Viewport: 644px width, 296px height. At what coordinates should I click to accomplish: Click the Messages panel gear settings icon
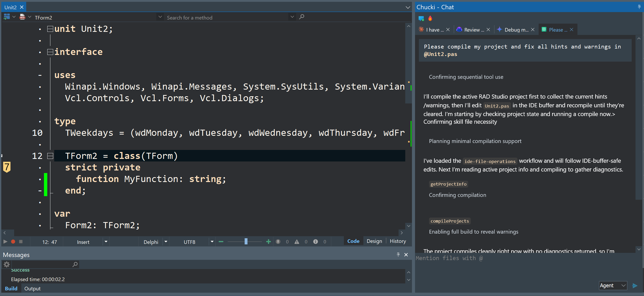click(x=7, y=264)
